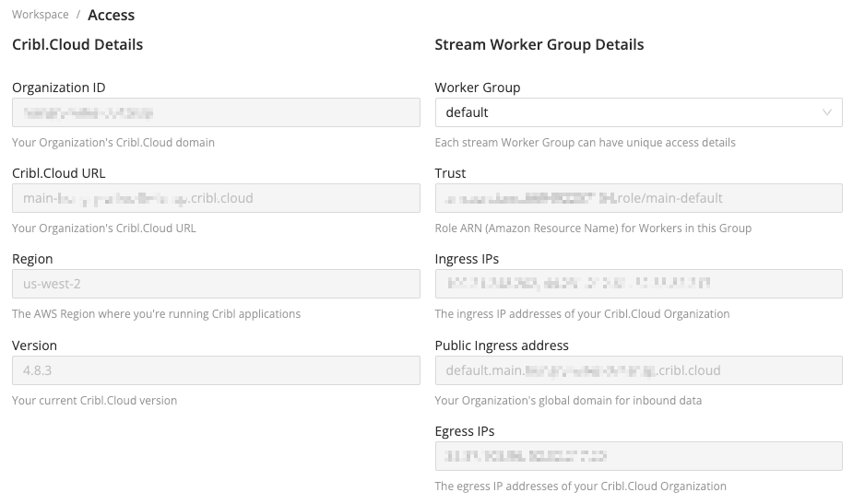Select the Region field showing us-west-2
Screen dimensions: 853x504
click(216, 284)
